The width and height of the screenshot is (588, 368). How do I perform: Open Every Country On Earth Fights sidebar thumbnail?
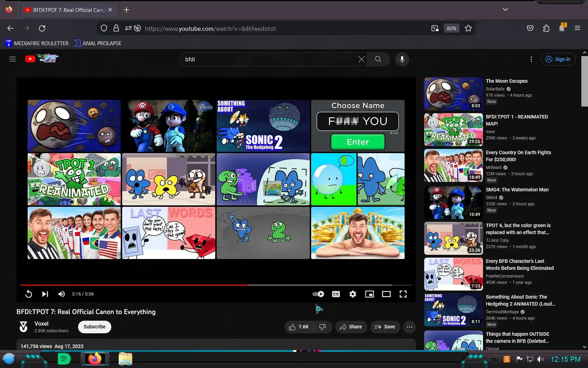coord(454,165)
